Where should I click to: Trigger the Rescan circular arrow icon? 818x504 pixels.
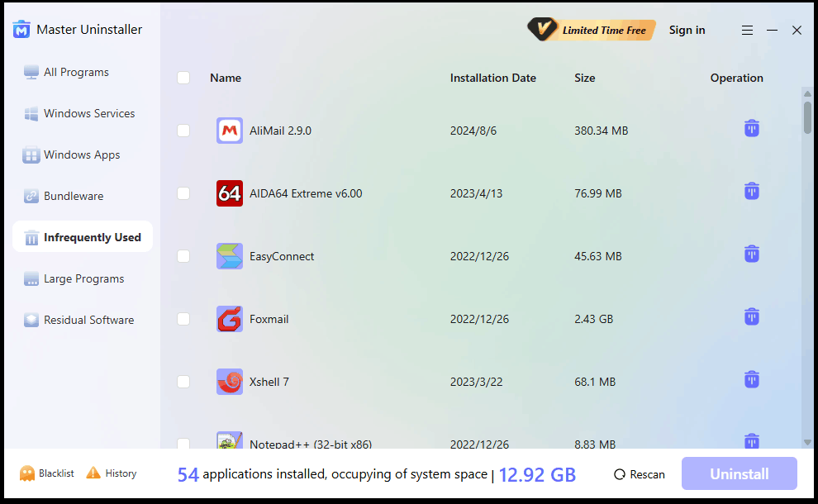point(618,473)
